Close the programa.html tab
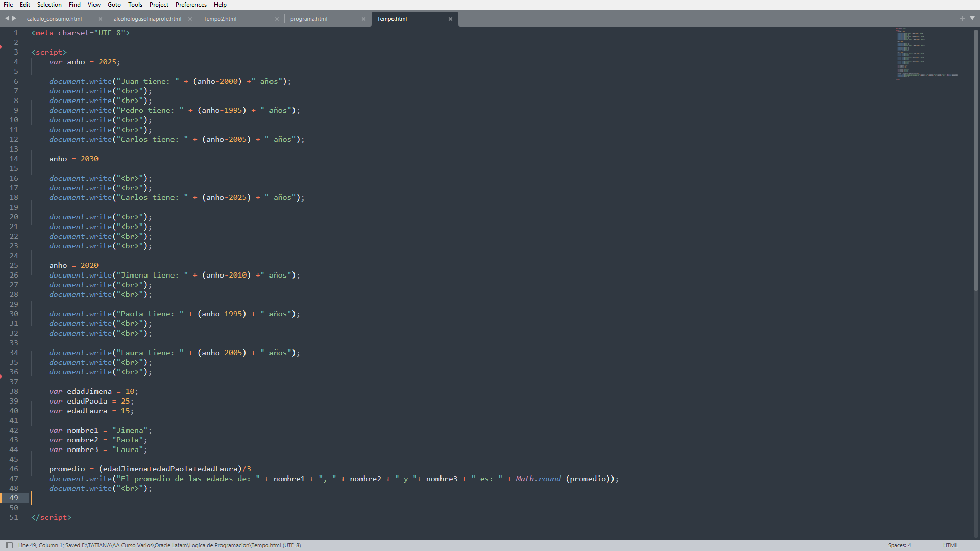 click(363, 19)
